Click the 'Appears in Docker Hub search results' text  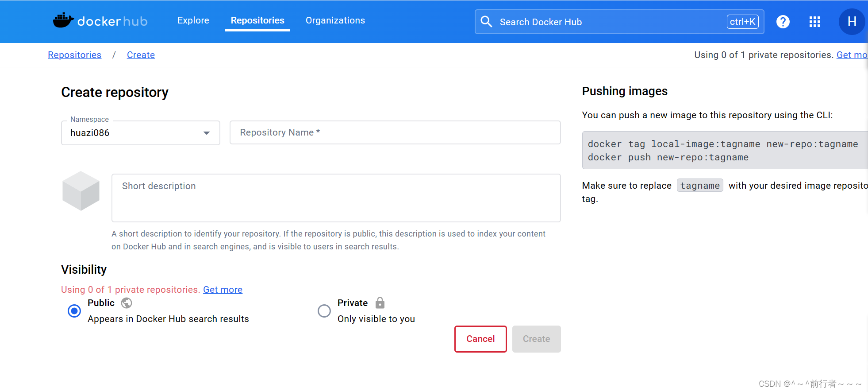pyautogui.click(x=168, y=319)
